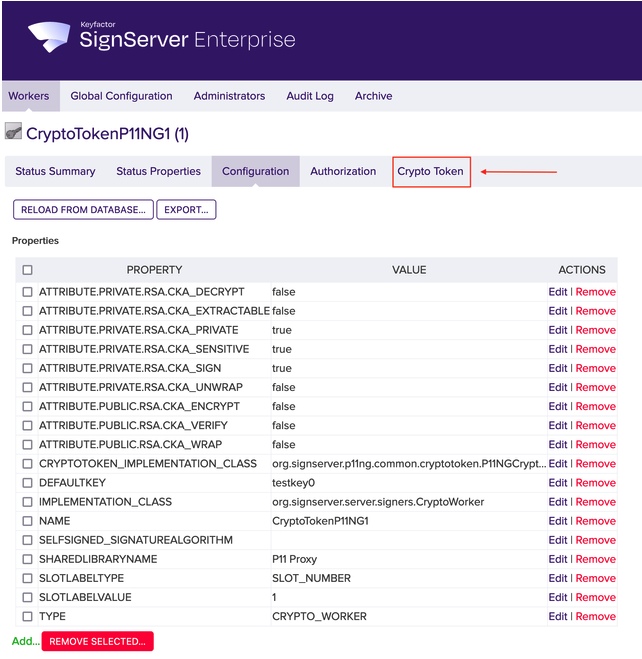Viewport: 642px width, 659px height.
Task: Open the Archive menu item
Action: click(x=373, y=96)
